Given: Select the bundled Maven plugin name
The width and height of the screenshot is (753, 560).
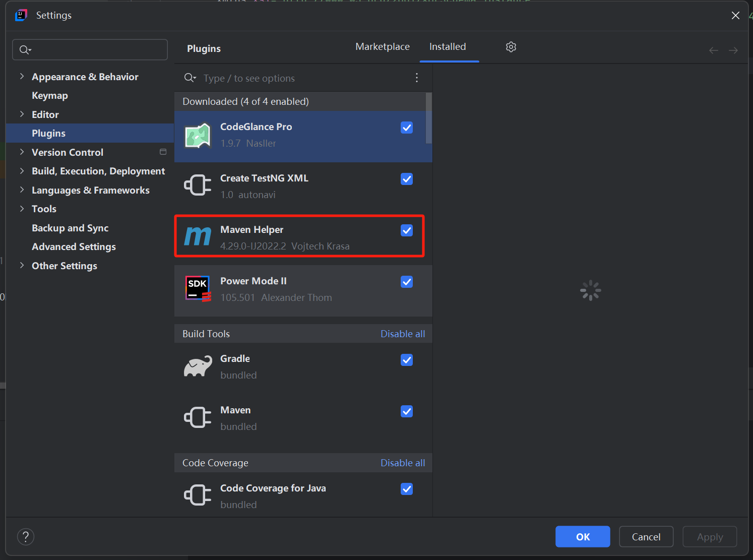Looking at the screenshot, I should pyautogui.click(x=235, y=410).
